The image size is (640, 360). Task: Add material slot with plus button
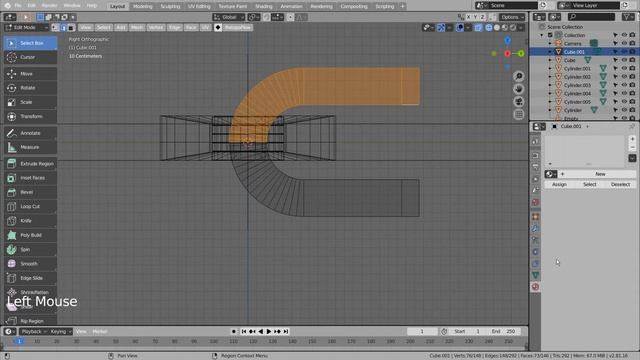pyautogui.click(x=632, y=139)
